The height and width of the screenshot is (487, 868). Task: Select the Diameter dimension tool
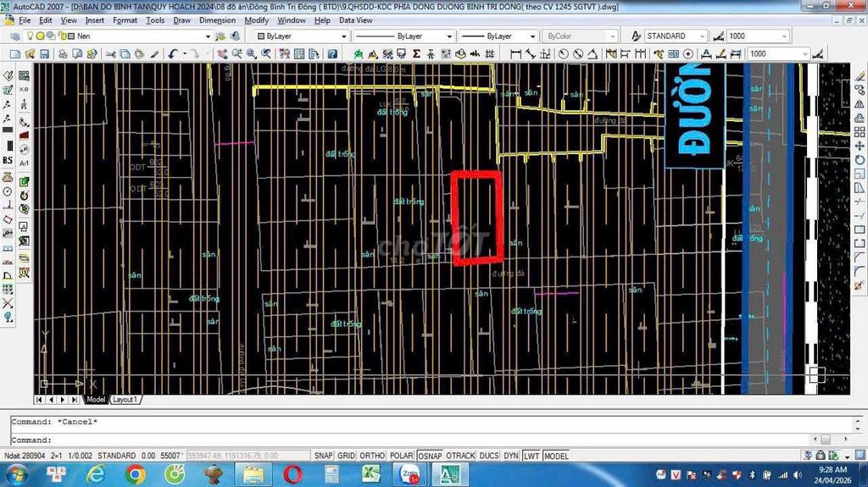(x=578, y=53)
